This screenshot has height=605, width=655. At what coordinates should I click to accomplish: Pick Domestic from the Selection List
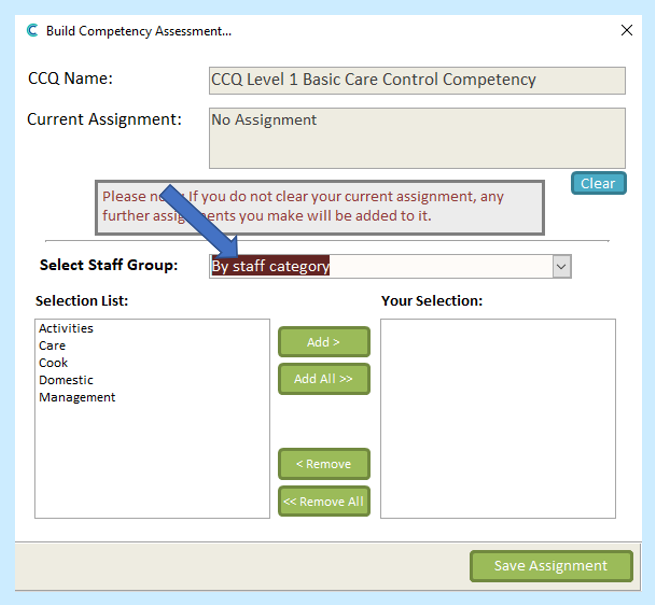click(x=66, y=380)
